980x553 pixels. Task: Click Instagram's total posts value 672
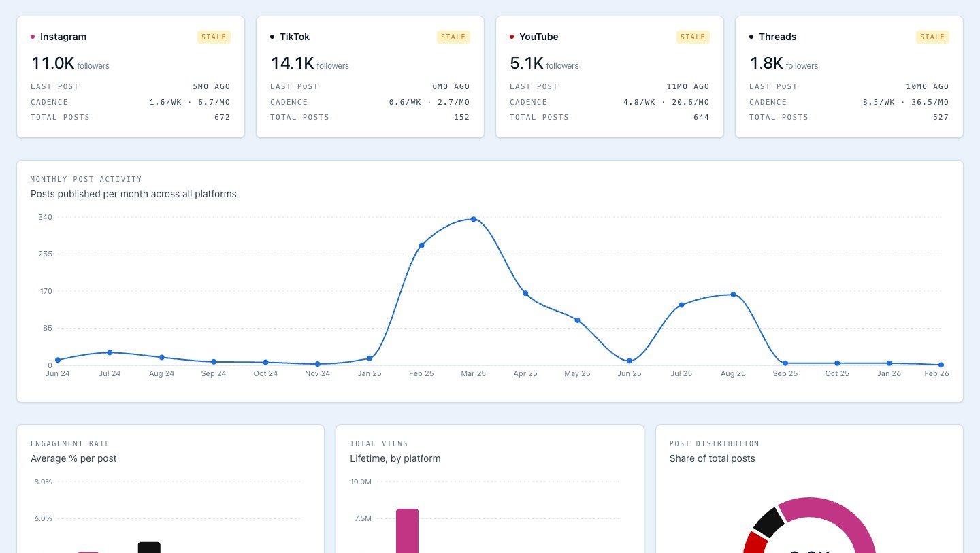coord(223,117)
